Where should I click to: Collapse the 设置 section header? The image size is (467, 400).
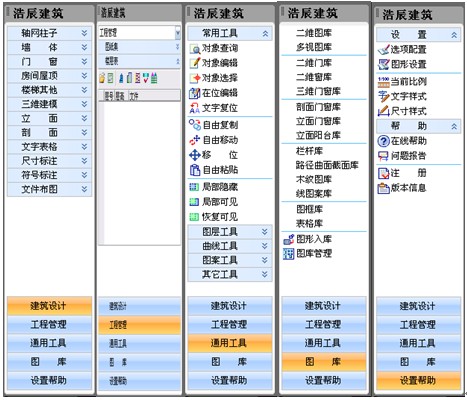tap(419, 35)
